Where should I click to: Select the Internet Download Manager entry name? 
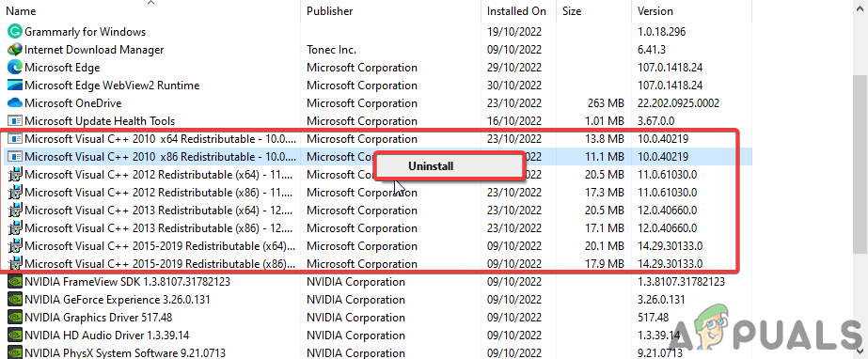coord(94,49)
